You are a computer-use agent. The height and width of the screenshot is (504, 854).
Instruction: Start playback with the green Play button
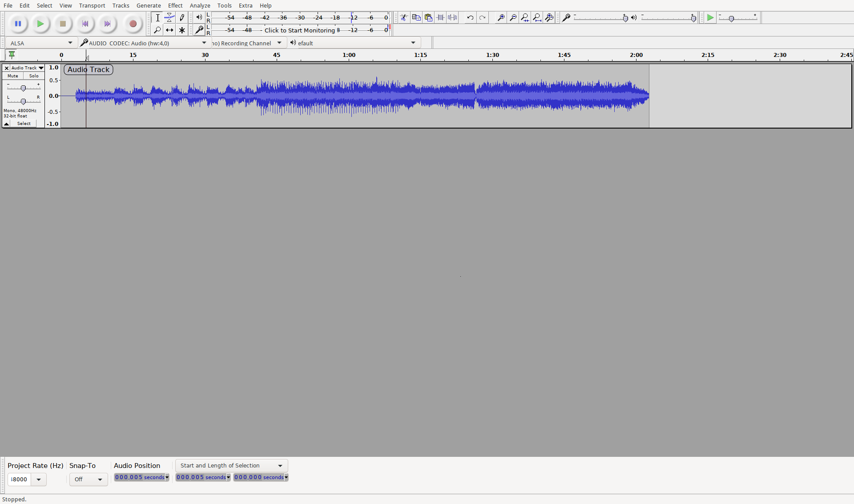tap(40, 24)
